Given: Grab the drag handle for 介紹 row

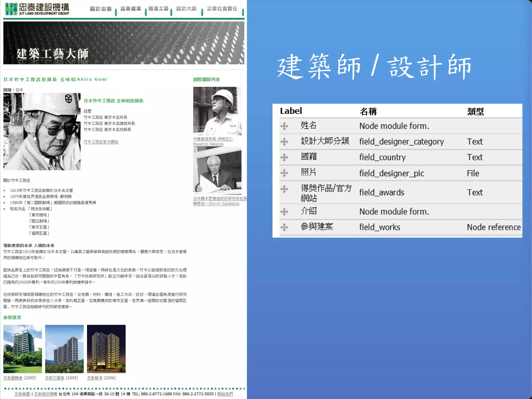Looking at the screenshot, I should (284, 212).
